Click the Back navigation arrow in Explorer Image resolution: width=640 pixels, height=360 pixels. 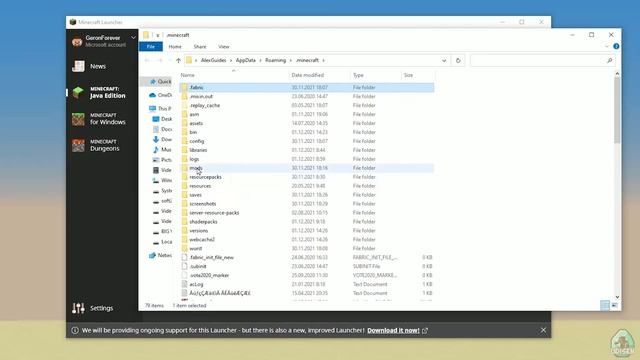click(147, 60)
